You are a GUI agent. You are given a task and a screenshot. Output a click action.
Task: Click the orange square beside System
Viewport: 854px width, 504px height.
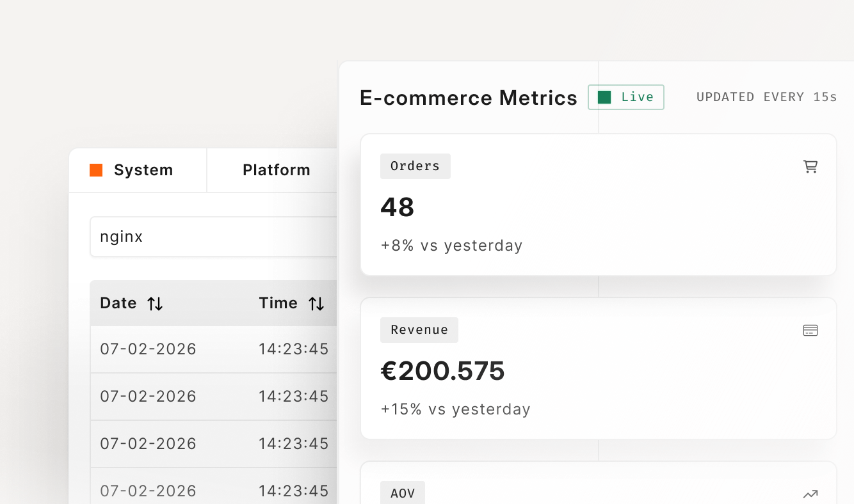pyautogui.click(x=96, y=170)
